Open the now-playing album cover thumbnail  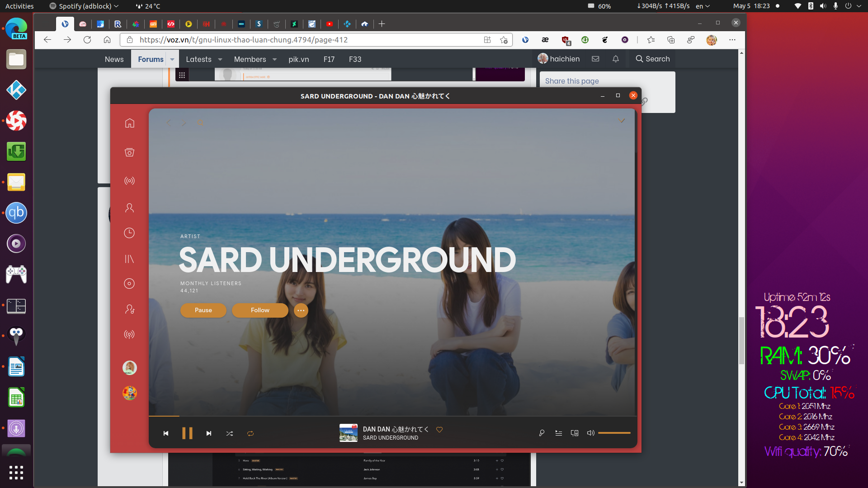tap(349, 433)
